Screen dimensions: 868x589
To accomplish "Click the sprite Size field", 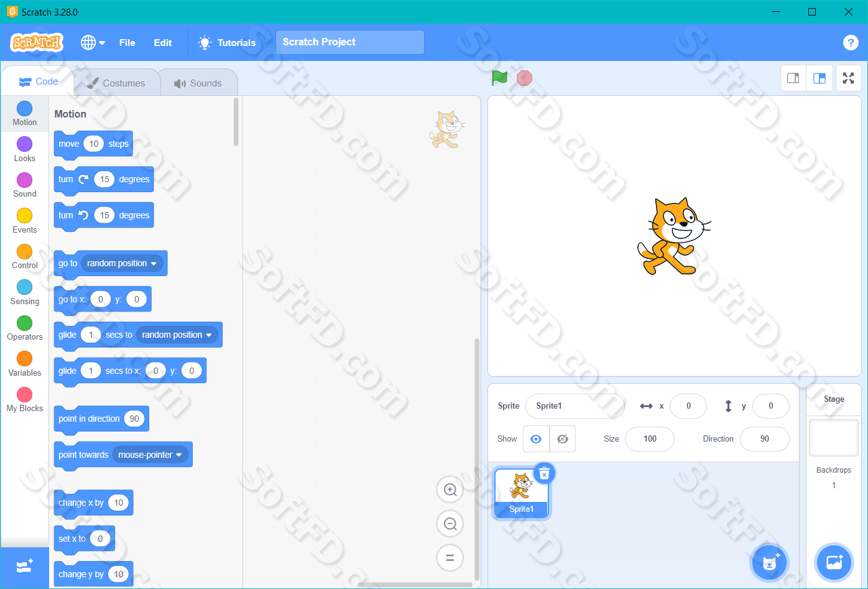I will pos(650,438).
